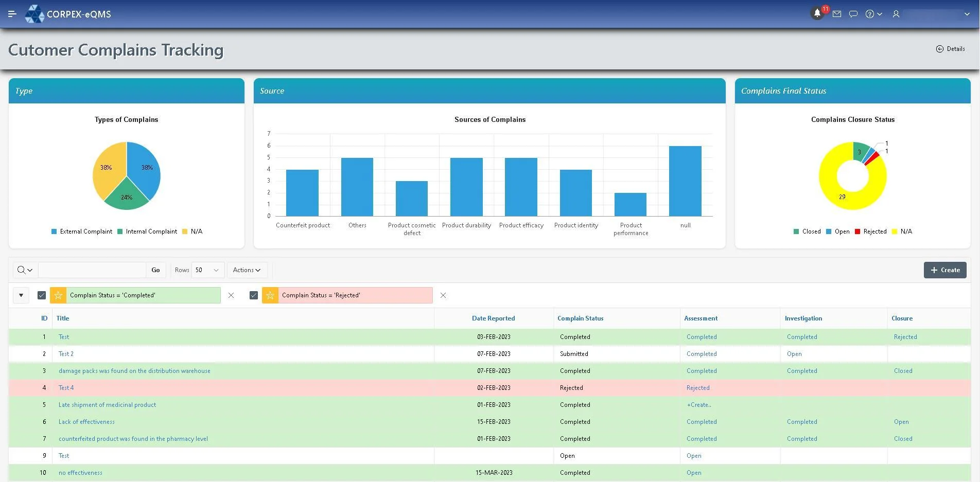The height and width of the screenshot is (482, 980).
Task: Toggle the 'Closed' legend in closure status chart
Action: (x=807, y=231)
